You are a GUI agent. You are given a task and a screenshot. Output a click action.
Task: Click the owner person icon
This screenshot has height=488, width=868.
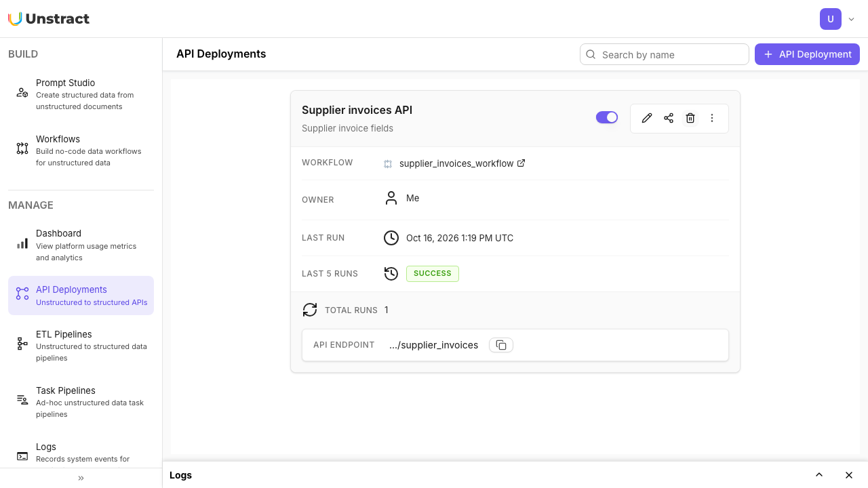(x=391, y=198)
